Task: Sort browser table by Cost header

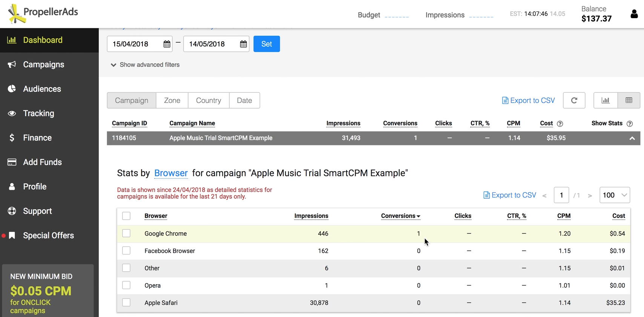Action: pos(618,216)
